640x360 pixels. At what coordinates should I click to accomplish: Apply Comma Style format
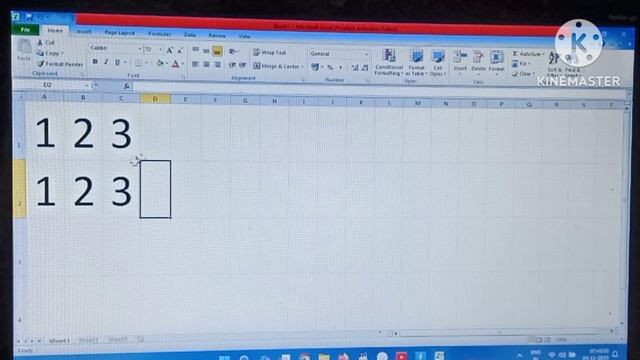tap(341, 68)
